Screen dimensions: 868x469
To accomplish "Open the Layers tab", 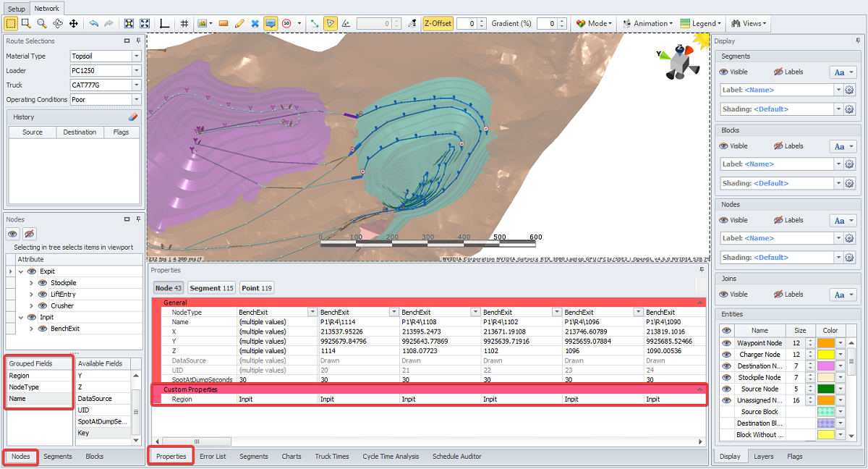I will 763,457.
